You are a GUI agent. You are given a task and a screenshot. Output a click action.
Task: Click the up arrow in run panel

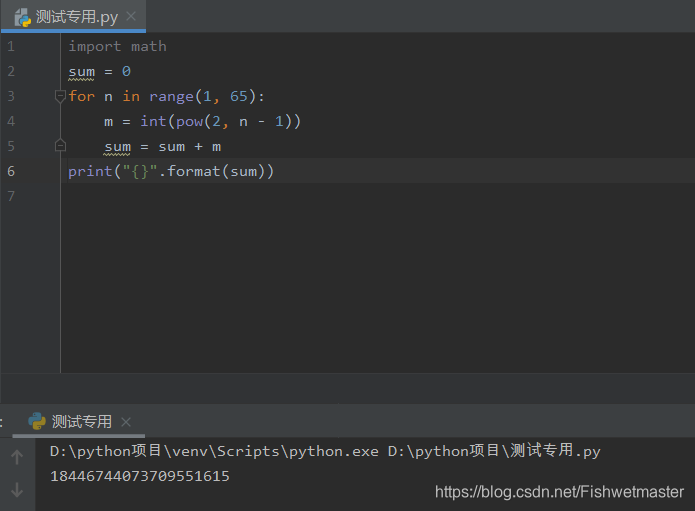pos(17,457)
